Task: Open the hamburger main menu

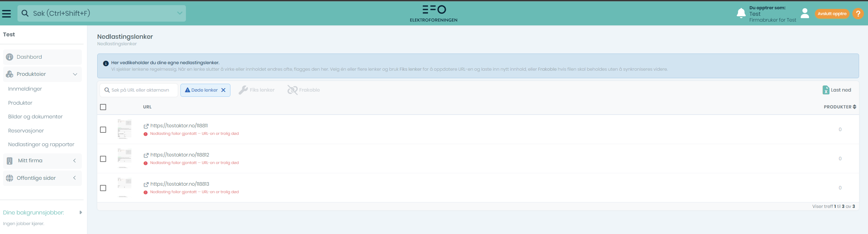Action: [x=7, y=13]
